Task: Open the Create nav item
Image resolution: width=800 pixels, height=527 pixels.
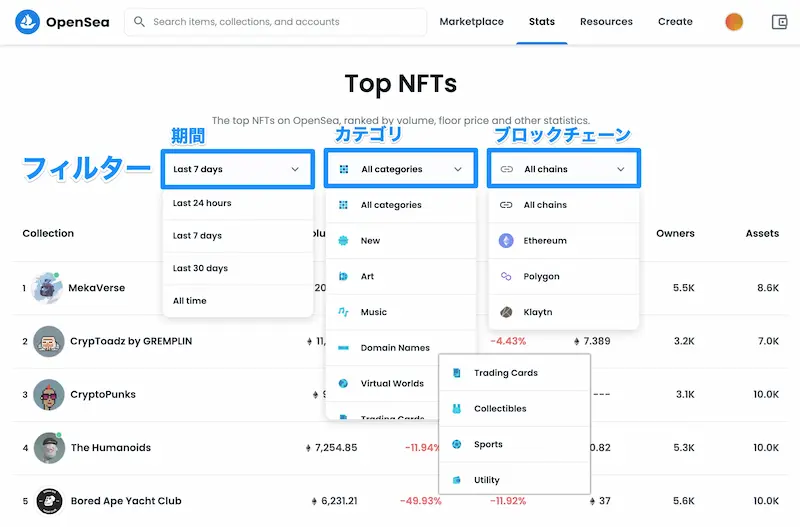Action: [x=675, y=22]
